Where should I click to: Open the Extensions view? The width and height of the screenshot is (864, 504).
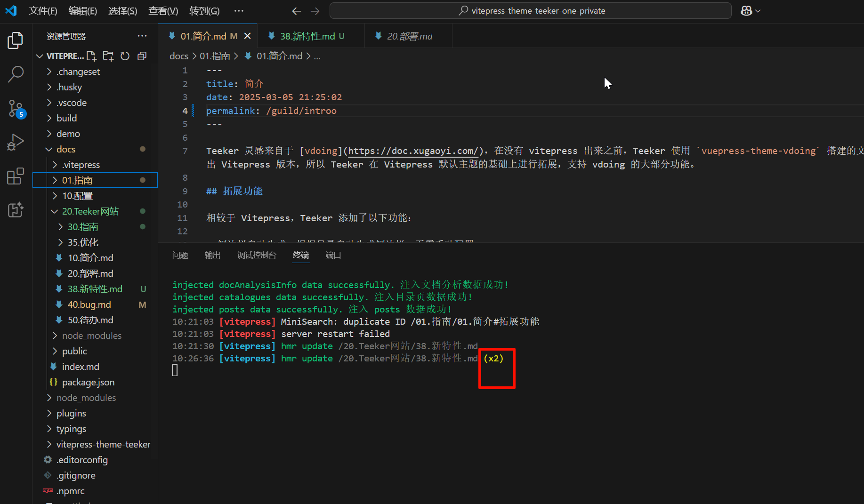pyautogui.click(x=16, y=176)
